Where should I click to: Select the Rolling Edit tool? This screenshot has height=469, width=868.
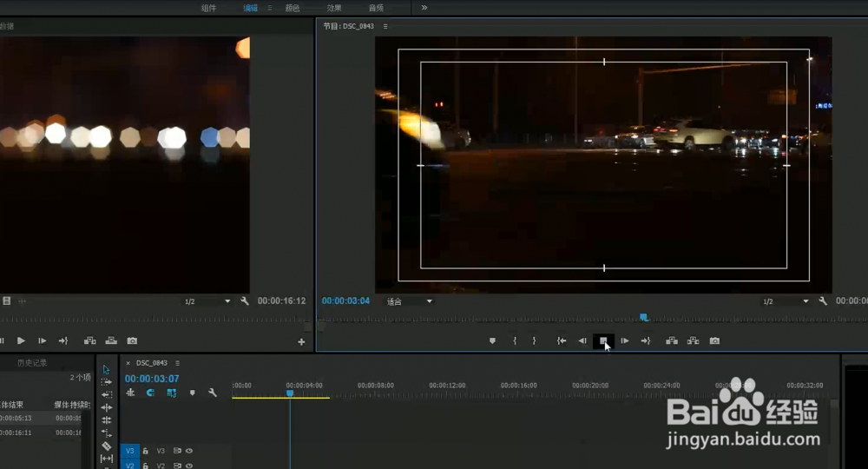click(106, 420)
